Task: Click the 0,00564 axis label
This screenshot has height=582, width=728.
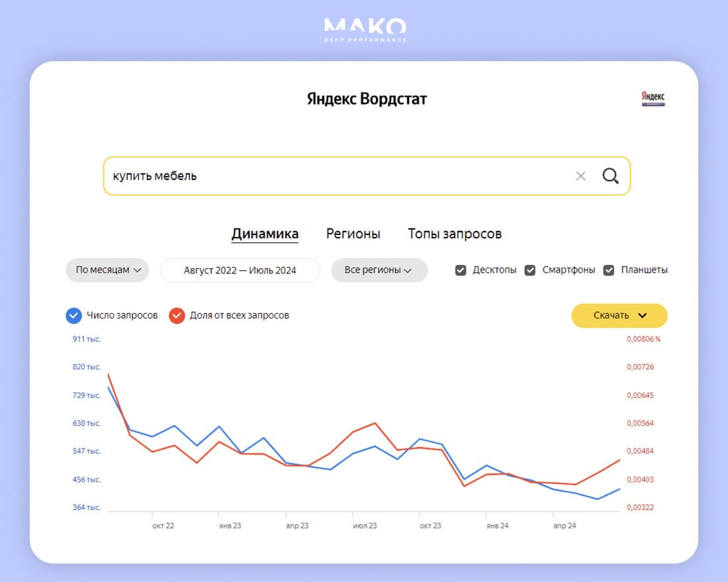Action: tap(640, 423)
